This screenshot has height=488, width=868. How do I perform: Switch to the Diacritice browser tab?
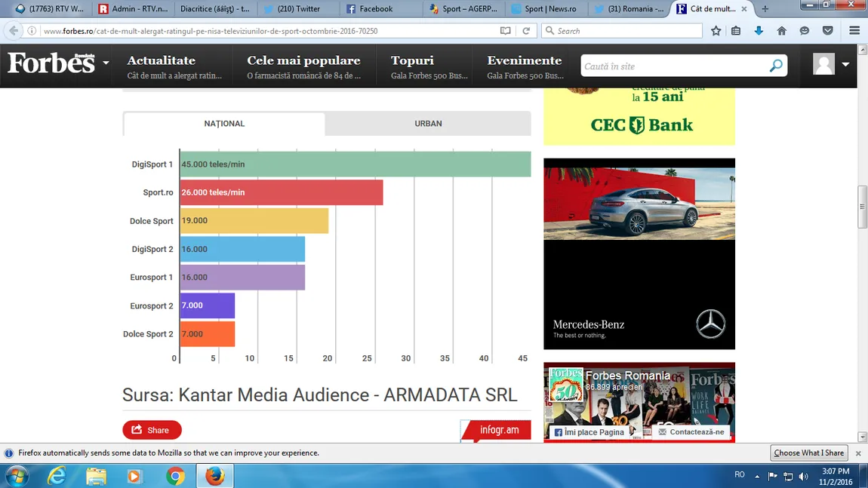click(x=215, y=9)
